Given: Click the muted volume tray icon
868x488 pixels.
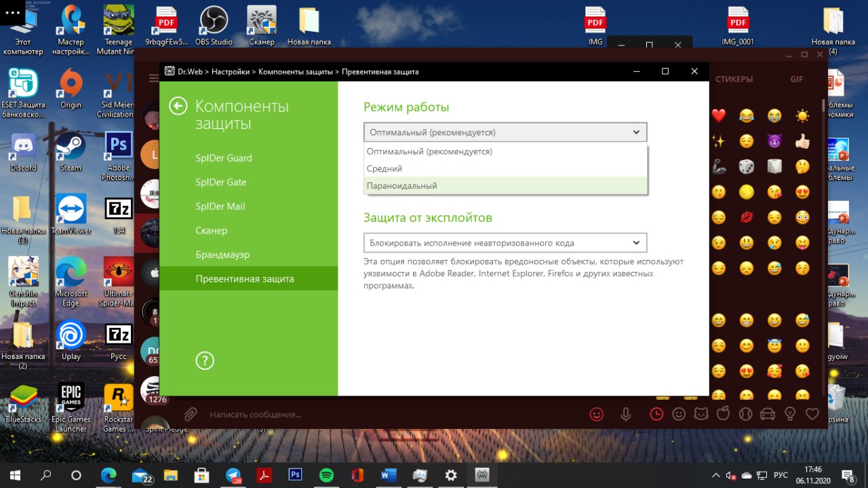Looking at the screenshot, I should tap(731, 475).
